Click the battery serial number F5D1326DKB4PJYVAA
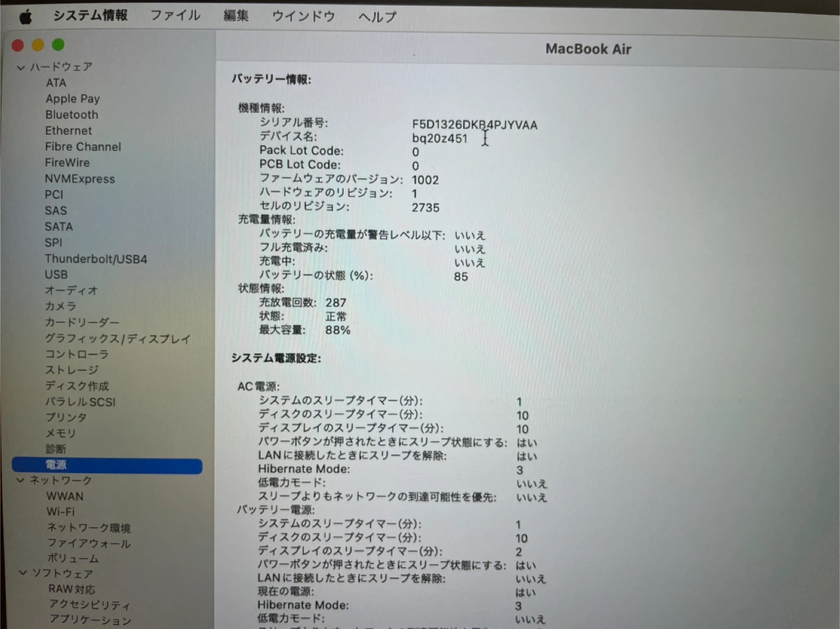The height and width of the screenshot is (629, 840). point(475,125)
